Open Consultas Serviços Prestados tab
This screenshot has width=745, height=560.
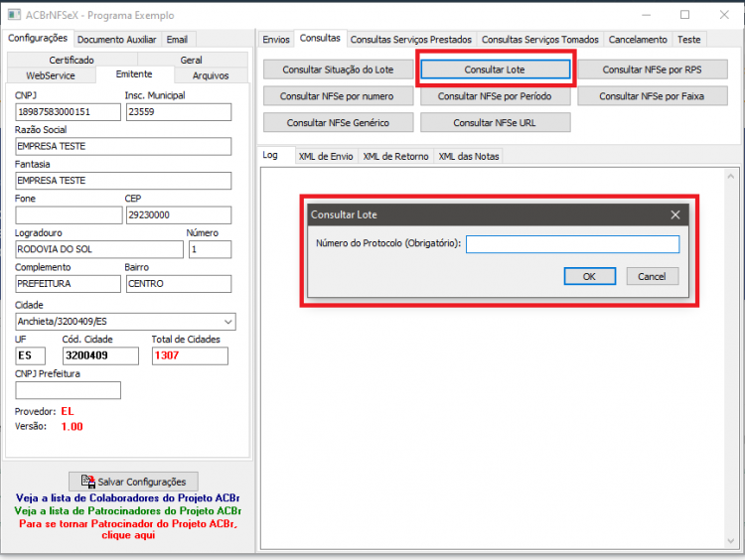(411, 40)
